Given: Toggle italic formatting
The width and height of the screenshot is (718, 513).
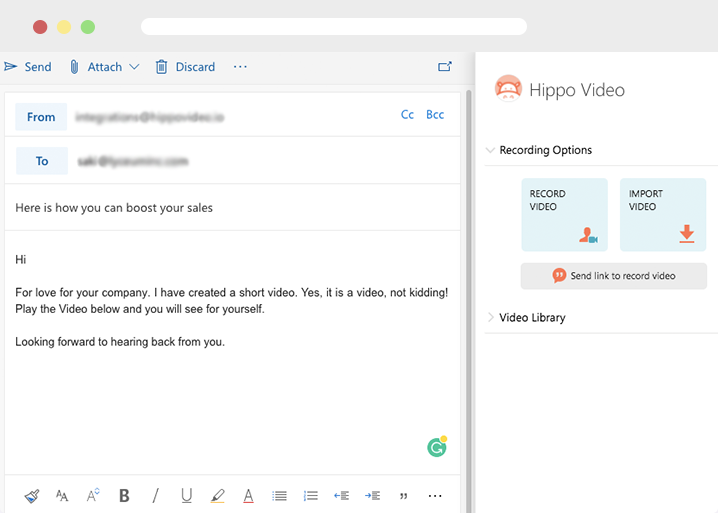Looking at the screenshot, I should tap(155, 495).
